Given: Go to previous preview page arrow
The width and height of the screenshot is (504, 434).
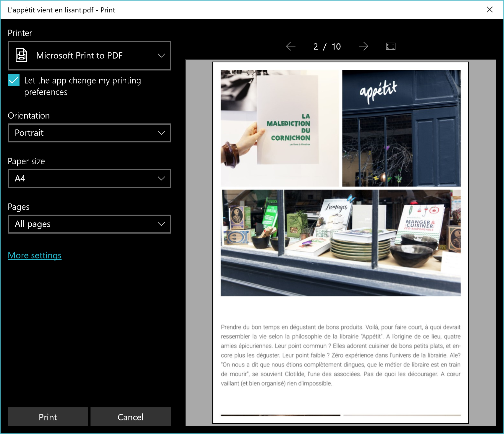Looking at the screenshot, I should 291,46.
